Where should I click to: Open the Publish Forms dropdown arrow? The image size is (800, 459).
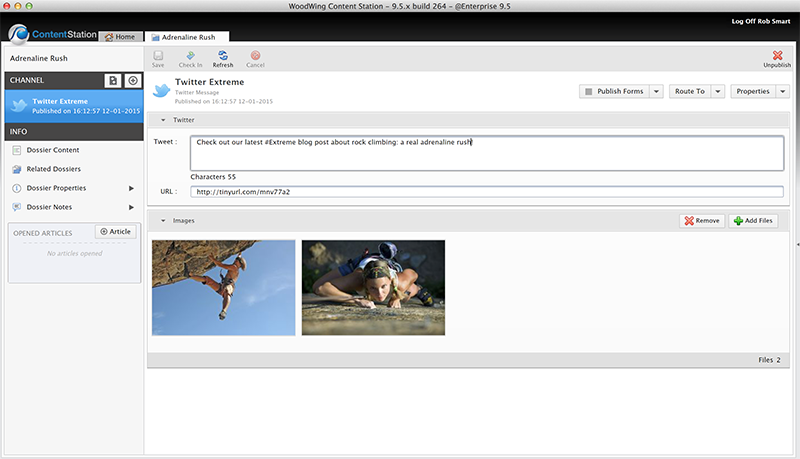pos(656,91)
